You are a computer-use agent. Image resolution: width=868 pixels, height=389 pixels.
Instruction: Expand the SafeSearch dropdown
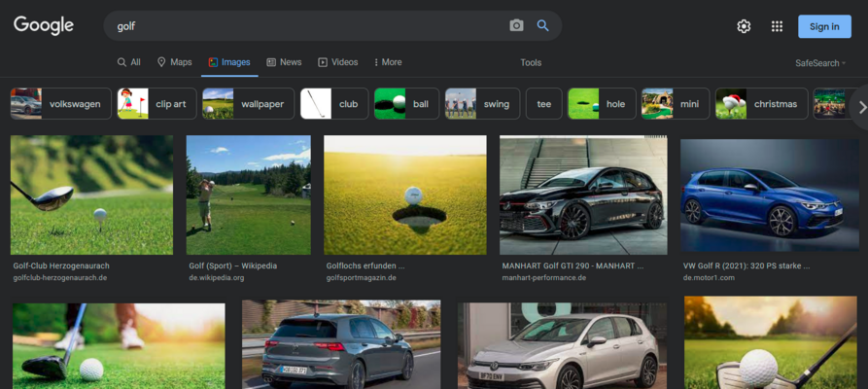pyautogui.click(x=820, y=63)
